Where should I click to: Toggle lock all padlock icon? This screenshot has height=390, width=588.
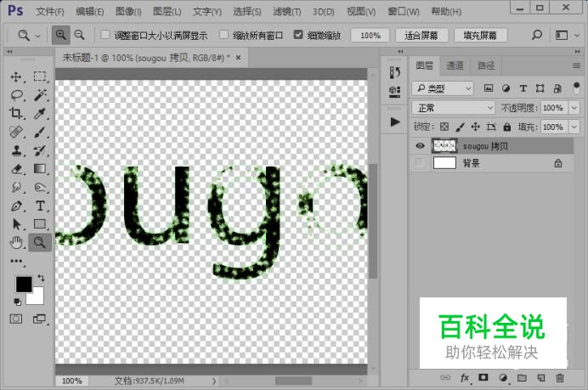click(x=507, y=127)
